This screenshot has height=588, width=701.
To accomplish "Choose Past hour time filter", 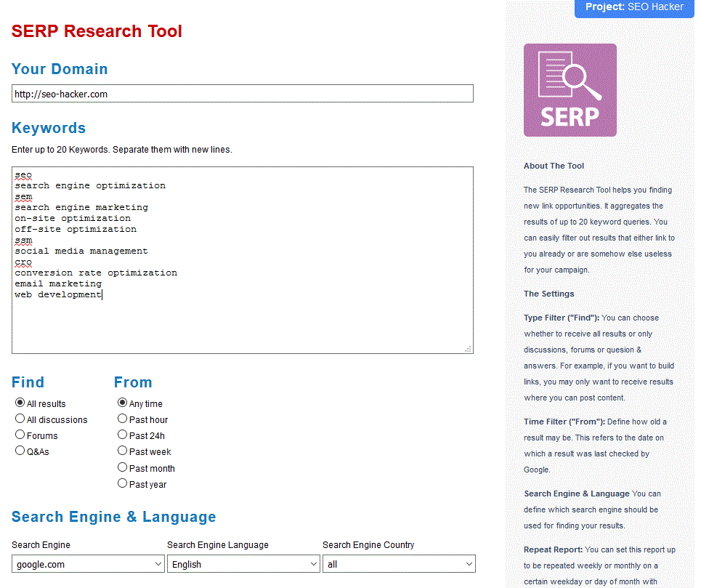I will tap(123, 419).
